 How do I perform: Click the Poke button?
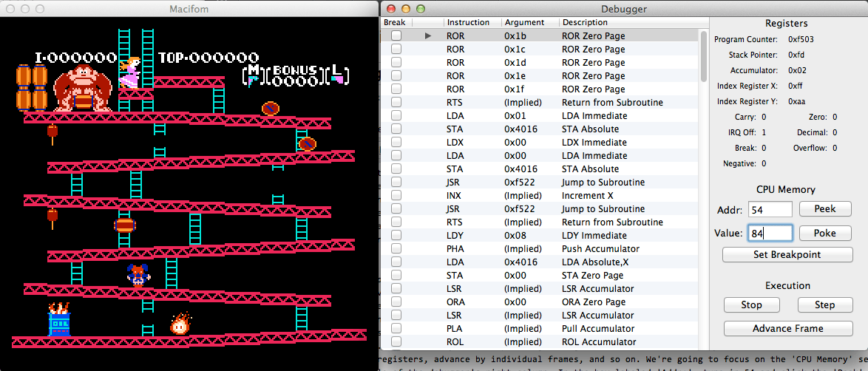[825, 233]
